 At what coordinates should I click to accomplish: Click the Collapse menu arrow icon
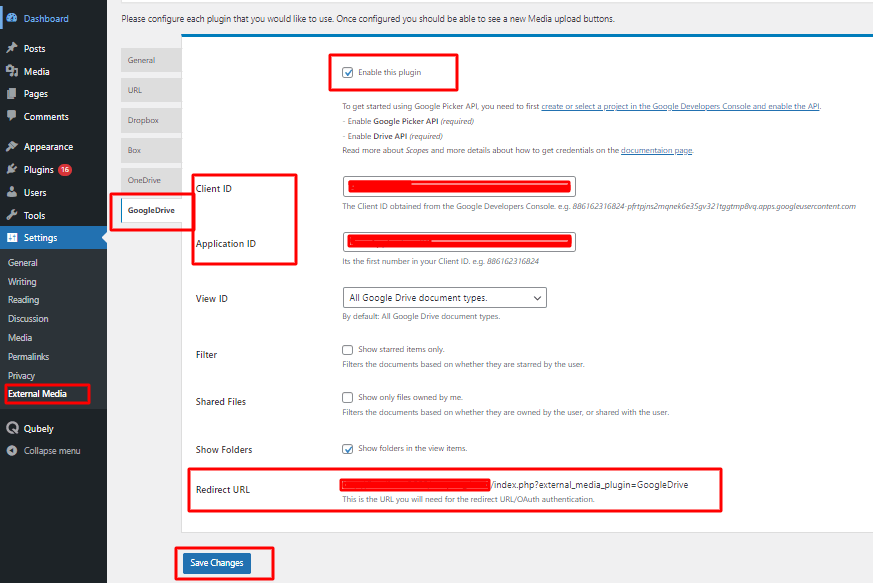point(12,450)
